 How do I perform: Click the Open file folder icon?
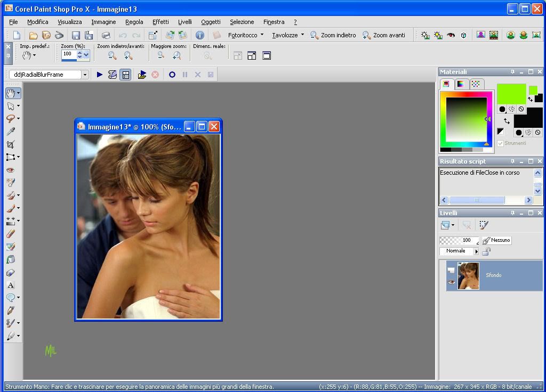(x=33, y=35)
